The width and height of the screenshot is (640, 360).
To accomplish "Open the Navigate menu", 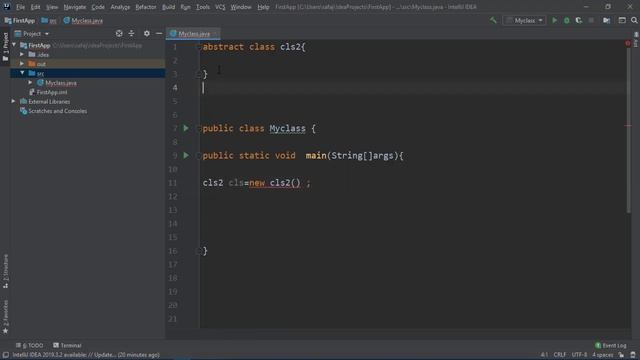I will [75, 7].
